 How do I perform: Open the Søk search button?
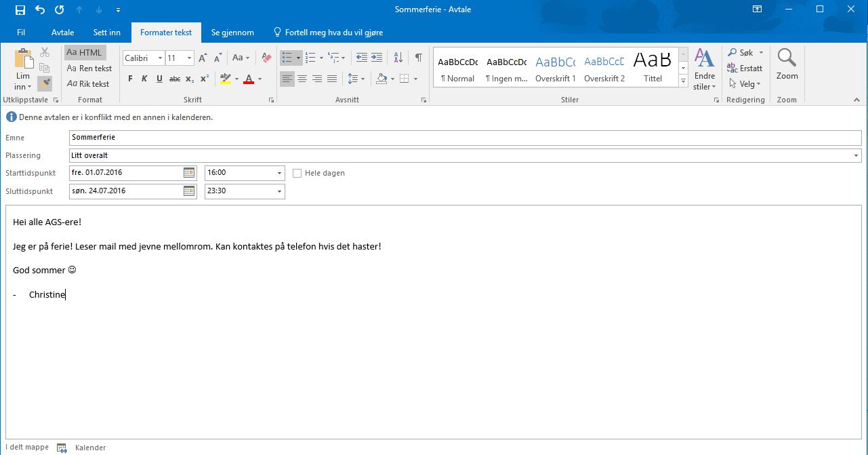tap(745, 53)
